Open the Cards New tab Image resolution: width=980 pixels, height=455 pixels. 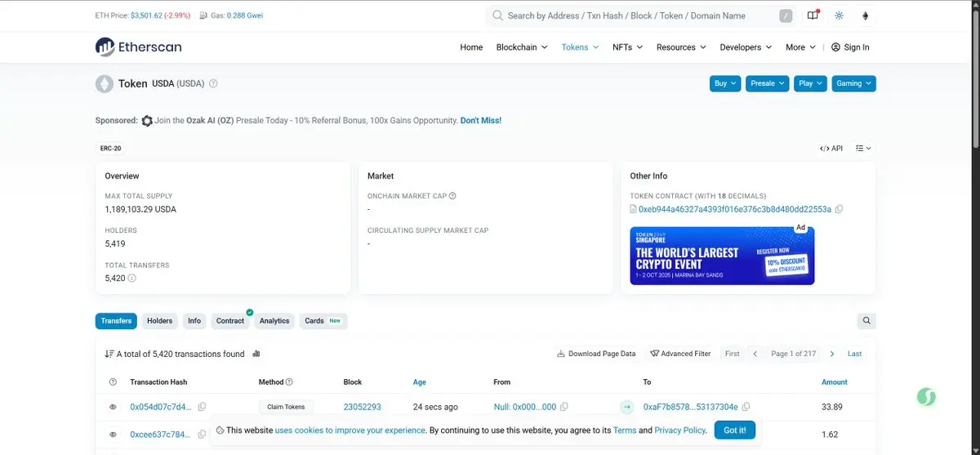pos(323,321)
